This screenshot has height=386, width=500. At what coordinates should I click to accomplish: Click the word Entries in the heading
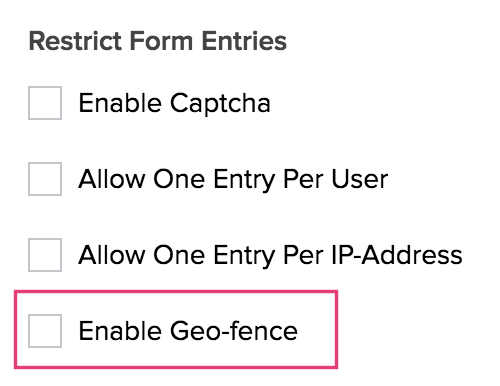[244, 41]
